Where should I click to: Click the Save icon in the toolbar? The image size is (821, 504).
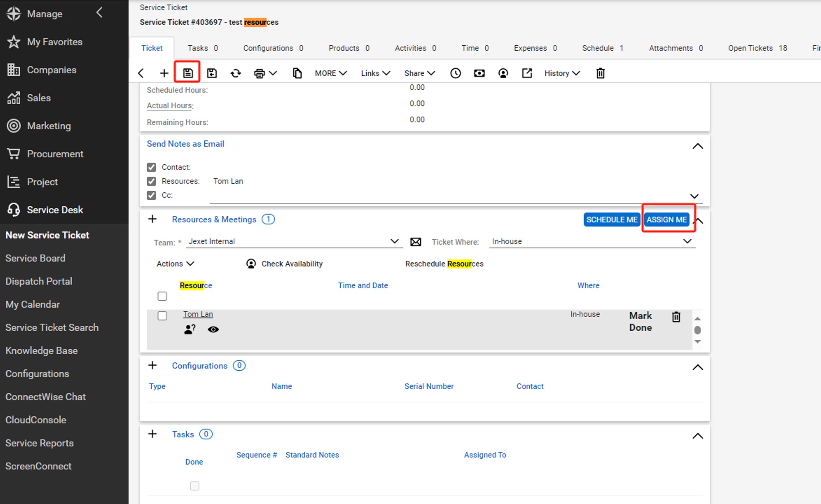(188, 73)
